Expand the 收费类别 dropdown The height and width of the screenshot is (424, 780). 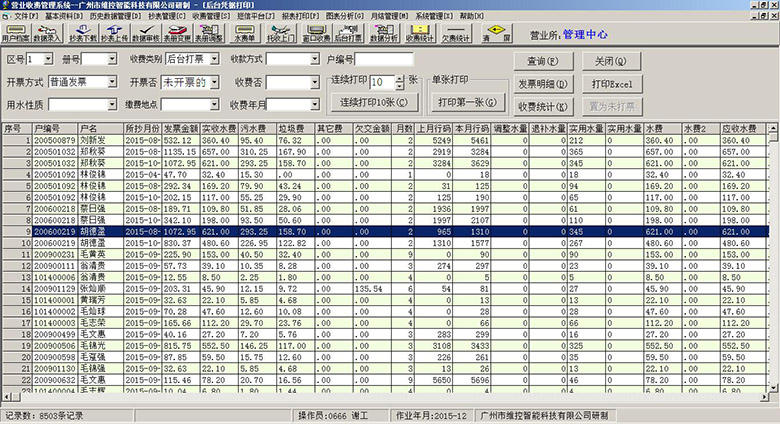point(214,59)
